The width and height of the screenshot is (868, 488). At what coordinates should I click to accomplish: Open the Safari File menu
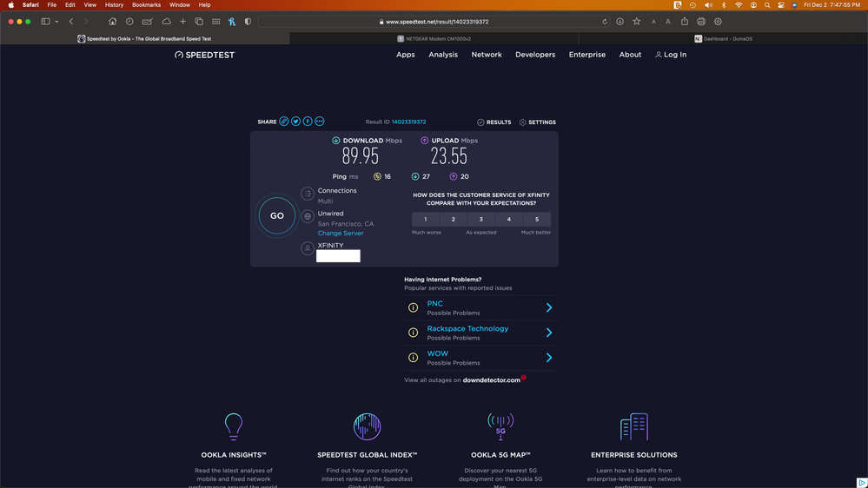click(51, 5)
